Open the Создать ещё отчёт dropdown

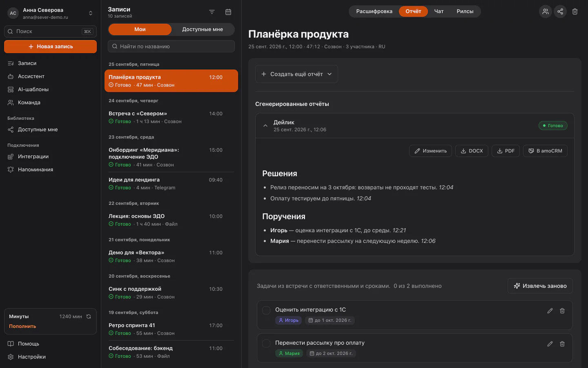pyautogui.click(x=296, y=74)
